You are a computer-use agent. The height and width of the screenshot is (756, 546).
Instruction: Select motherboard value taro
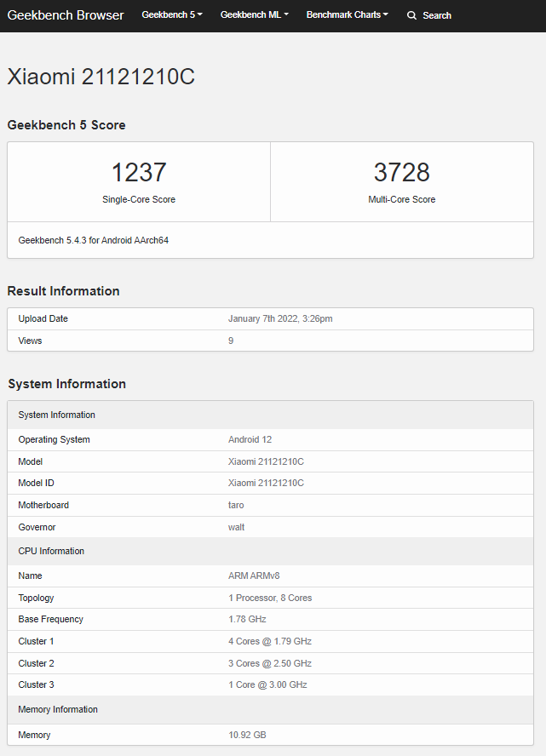236,506
